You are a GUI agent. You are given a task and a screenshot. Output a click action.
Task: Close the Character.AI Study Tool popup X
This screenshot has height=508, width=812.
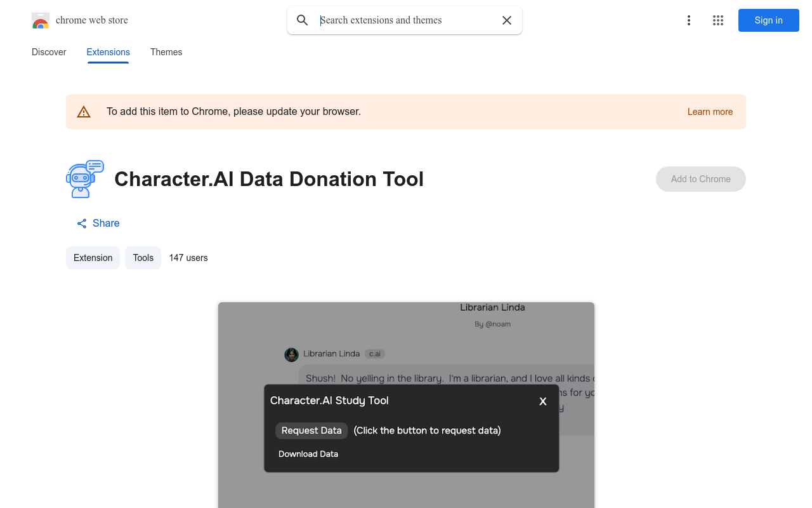(543, 401)
